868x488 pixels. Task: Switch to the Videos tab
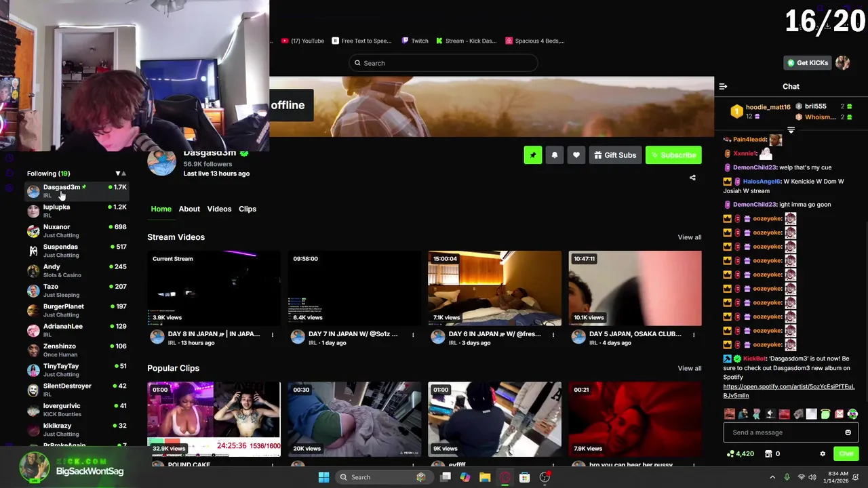[x=219, y=209]
